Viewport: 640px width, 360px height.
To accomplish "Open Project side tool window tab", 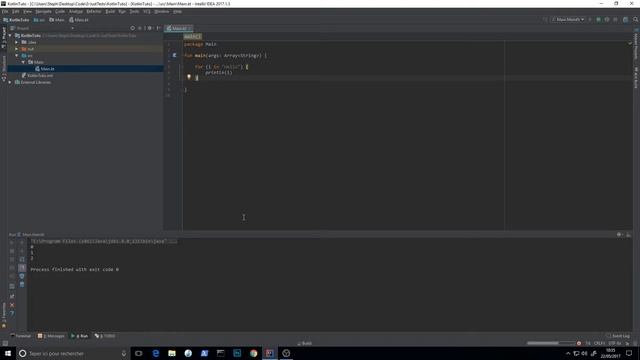I will tap(4, 38).
